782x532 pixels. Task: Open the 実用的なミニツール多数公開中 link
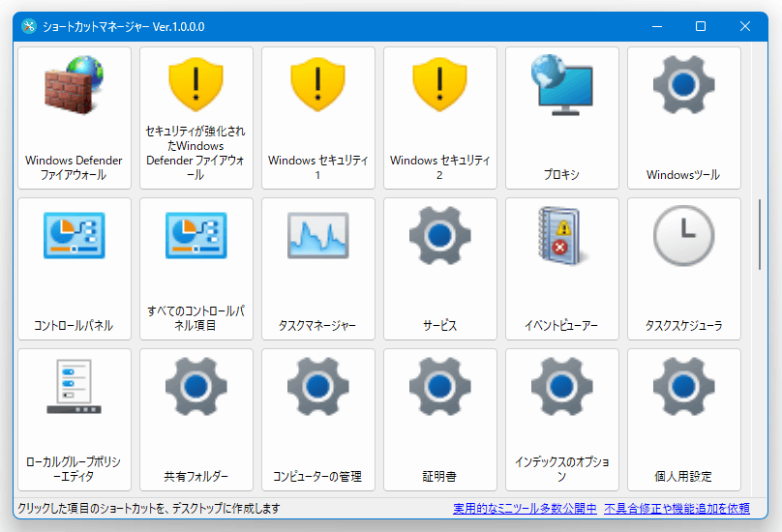click(524, 508)
